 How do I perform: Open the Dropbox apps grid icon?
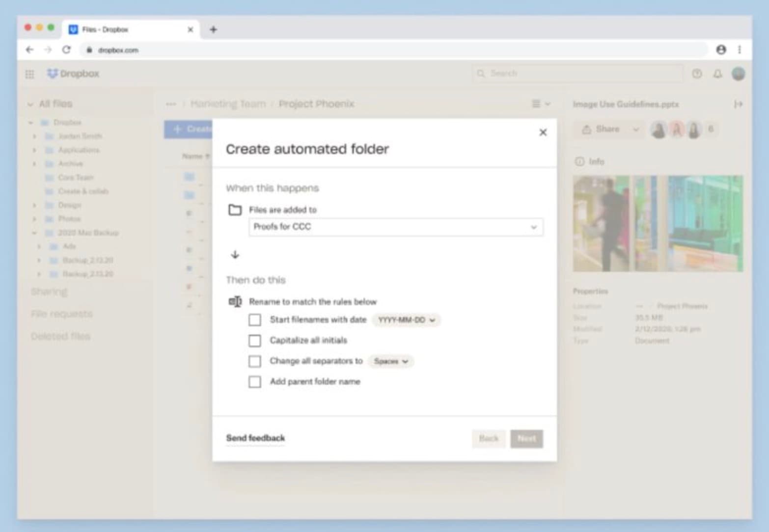pyautogui.click(x=30, y=74)
